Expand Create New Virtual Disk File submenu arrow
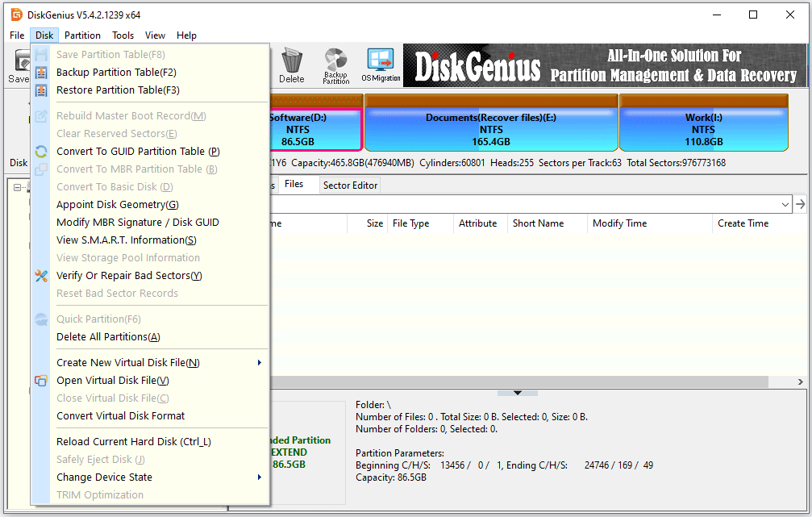 coord(260,363)
